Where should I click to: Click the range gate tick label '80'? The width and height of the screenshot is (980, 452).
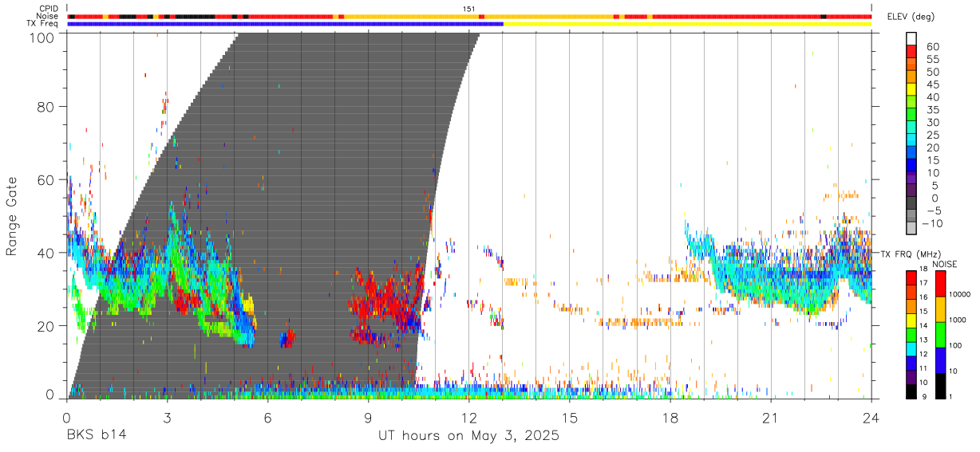(47, 107)
